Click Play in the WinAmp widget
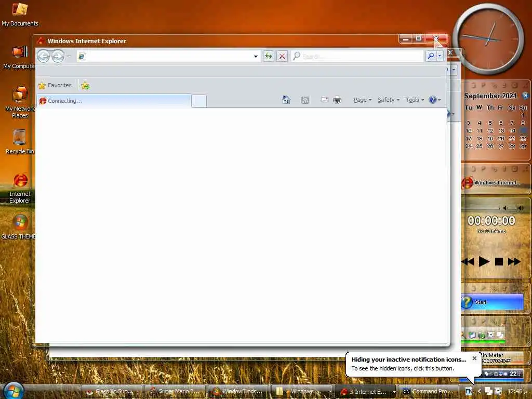The height and width of the screenshot is (399, 532). [484, 261]
